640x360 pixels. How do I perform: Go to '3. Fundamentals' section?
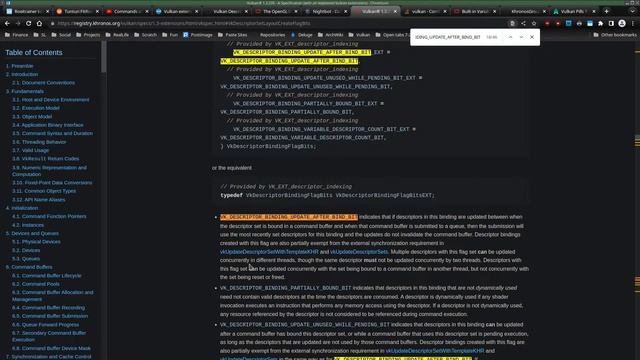25,91
